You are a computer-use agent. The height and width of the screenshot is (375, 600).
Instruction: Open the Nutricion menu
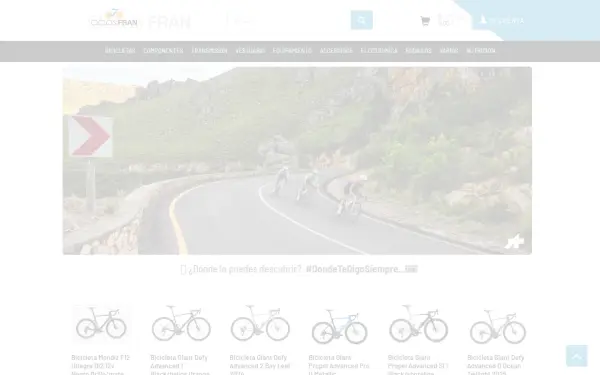tap(481, 51)
